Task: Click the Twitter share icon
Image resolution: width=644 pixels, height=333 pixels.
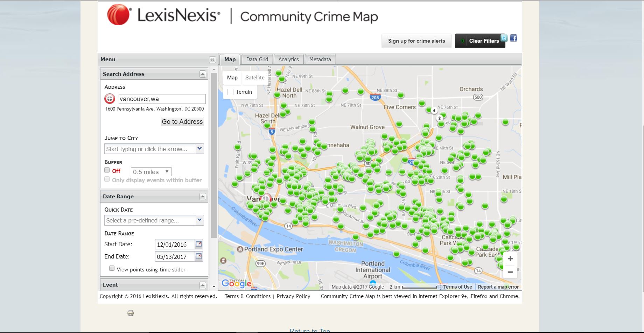Action: (x=504, y=38)
